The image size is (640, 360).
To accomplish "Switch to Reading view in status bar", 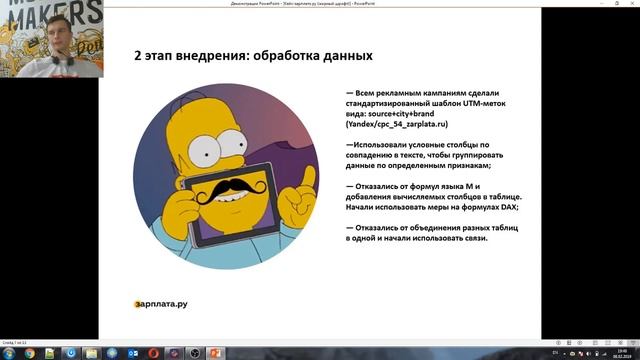I will pyautogui.click(x=620, y=343).
